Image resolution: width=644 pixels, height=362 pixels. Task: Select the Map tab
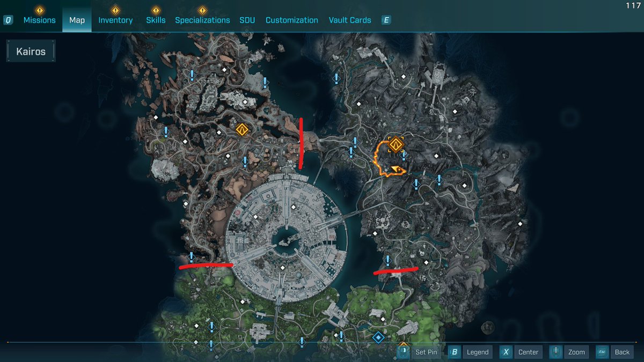point(77,20)
